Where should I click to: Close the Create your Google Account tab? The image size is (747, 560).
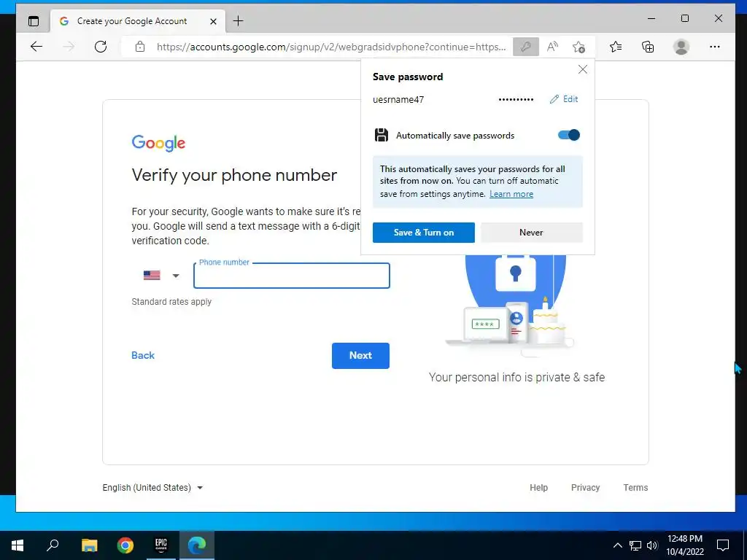[214, 21]
